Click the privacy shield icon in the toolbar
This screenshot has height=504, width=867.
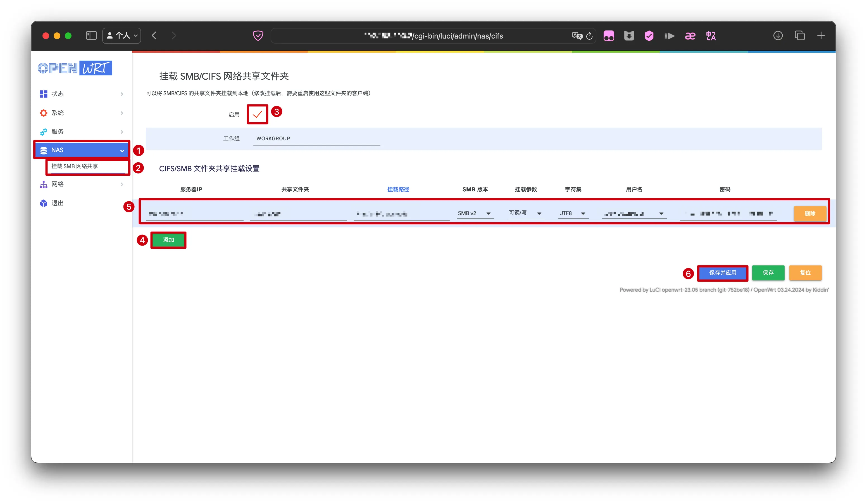pos(258,35)
